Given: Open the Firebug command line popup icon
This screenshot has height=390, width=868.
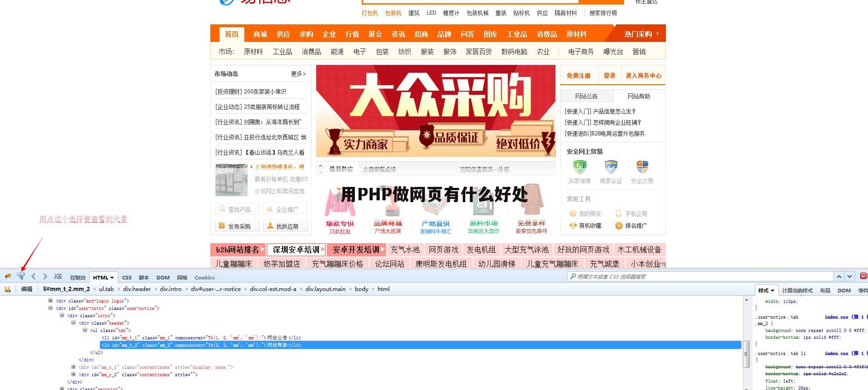Looking at the screenshot, I should pyautogui.click(x=58, y=276).
